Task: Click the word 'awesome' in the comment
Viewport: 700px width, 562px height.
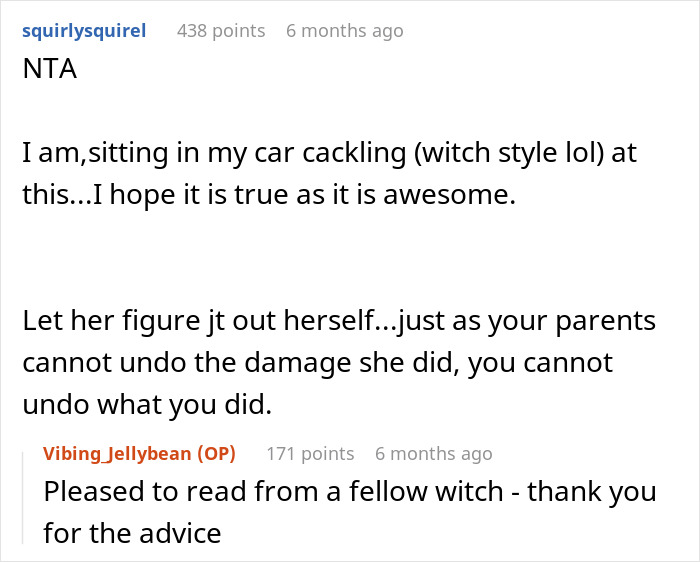Action: [450, 196]
